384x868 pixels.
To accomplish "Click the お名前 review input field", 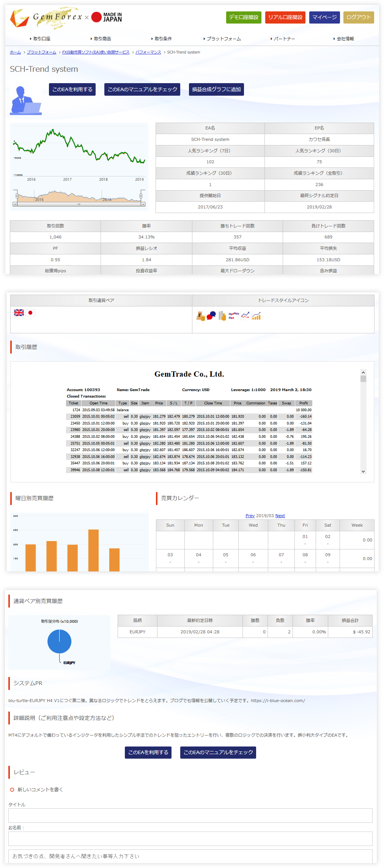I will point(190,839).
